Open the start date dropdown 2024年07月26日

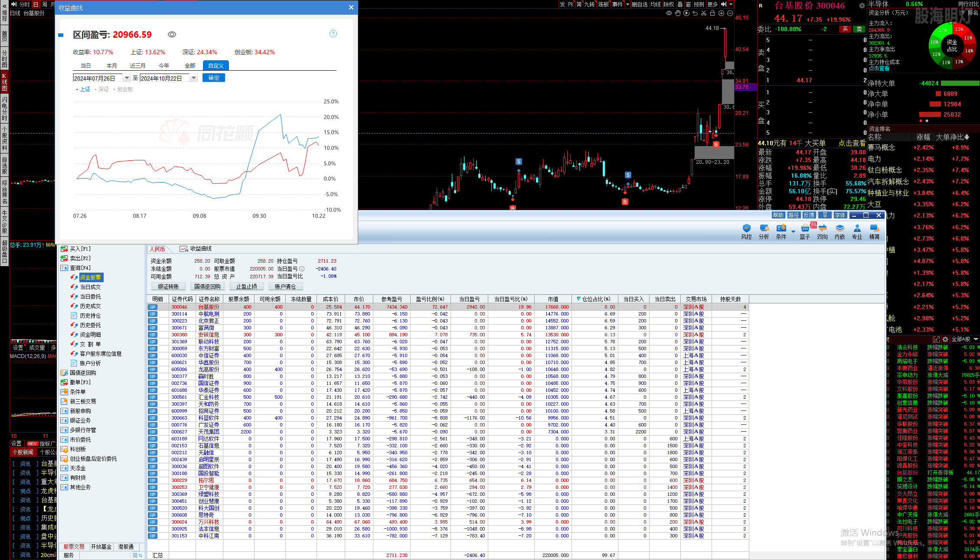(x=127, y=78)
